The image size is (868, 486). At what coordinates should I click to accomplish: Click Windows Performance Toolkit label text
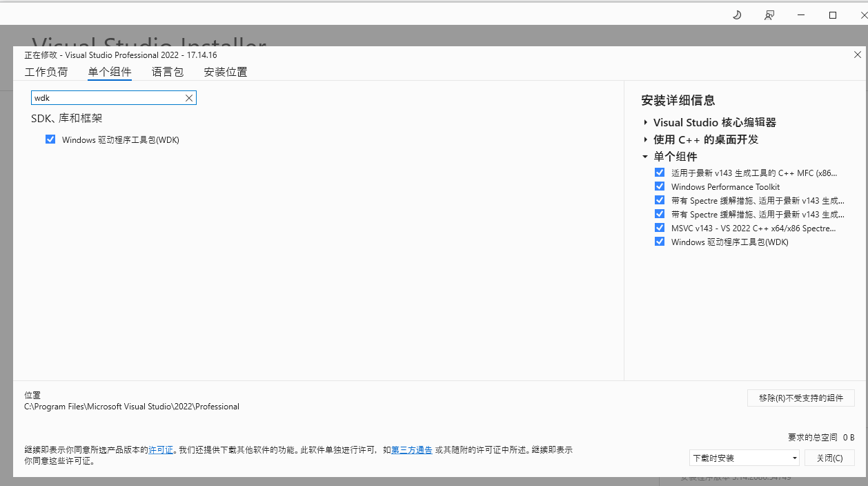725,186
